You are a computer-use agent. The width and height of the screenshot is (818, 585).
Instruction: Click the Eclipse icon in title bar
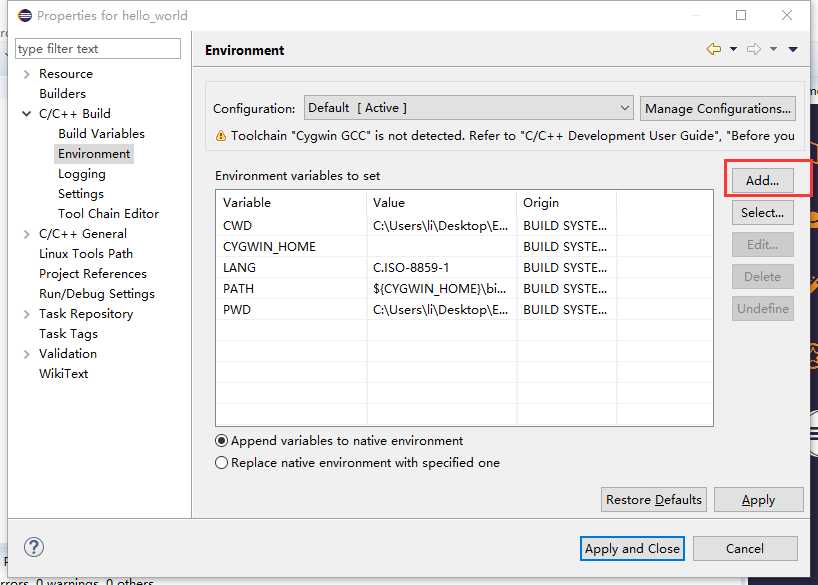click(x=25, y=15)
